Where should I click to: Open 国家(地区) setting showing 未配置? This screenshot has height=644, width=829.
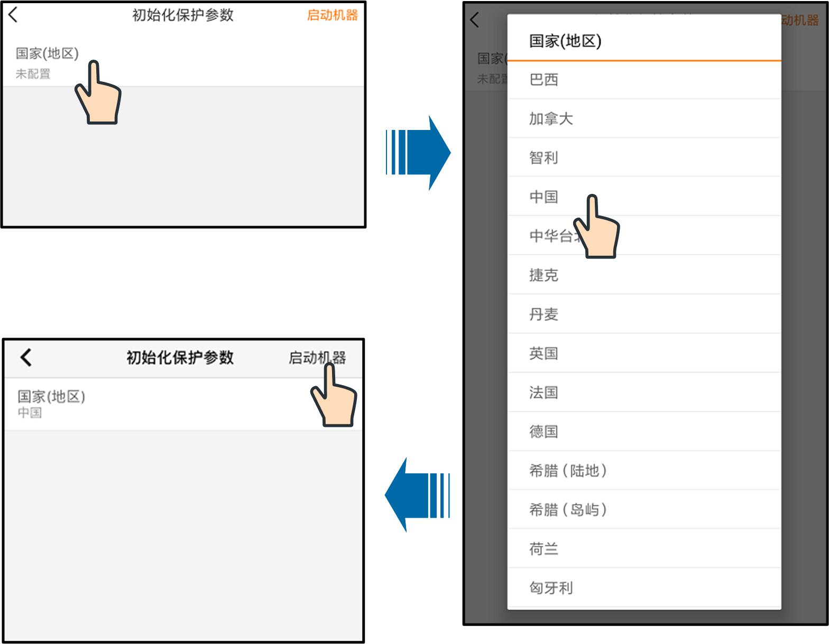click(47, 62)
